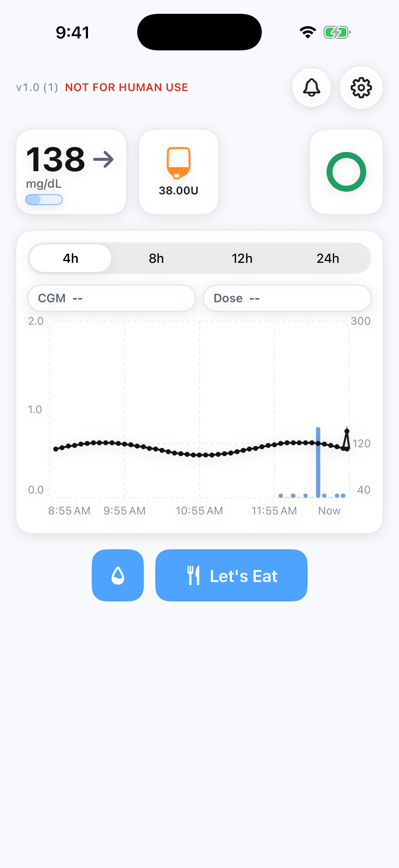399x868 pixels.
Task: Tap the CGM readout field
Action: [111, 298]
